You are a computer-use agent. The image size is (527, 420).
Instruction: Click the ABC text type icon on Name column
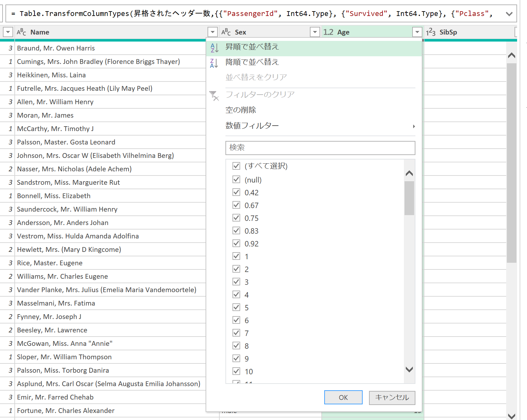point(21,32)
